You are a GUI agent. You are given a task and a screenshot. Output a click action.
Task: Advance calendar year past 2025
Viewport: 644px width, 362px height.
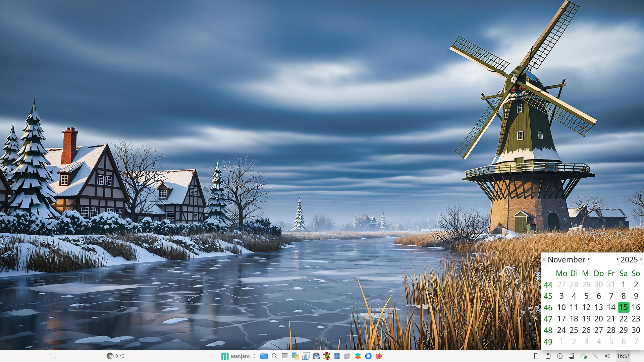pyautogui.click(x=641, y=259)
